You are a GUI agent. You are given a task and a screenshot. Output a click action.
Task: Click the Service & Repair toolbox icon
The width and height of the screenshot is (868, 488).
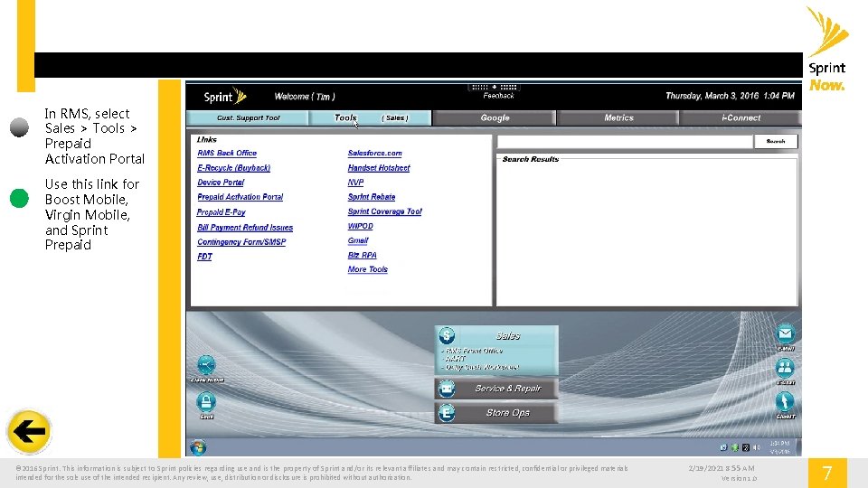447,389
